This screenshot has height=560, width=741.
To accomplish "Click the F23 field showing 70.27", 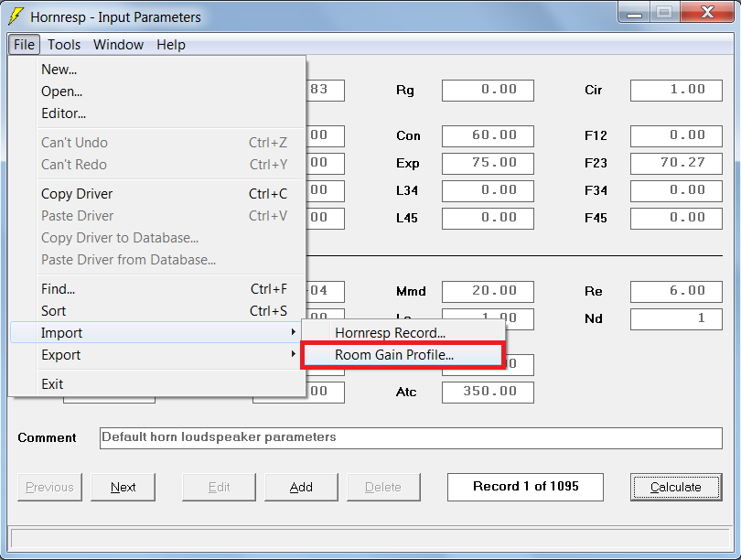I will [676, 164].
